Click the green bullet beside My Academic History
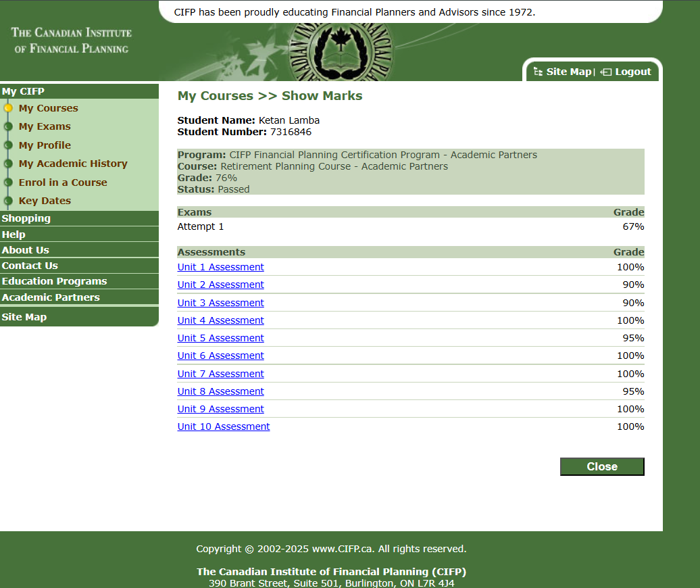Screen dimensions: 700x588 pos(8,164)
